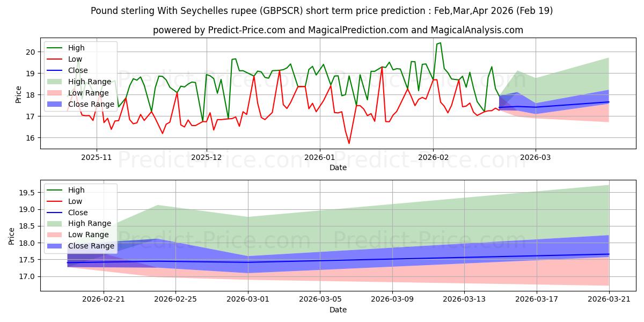Click the 2026-03-05 tick label in bottom chart
The height and width of the screenshot is (322, 644).
[x=320, y=299]
